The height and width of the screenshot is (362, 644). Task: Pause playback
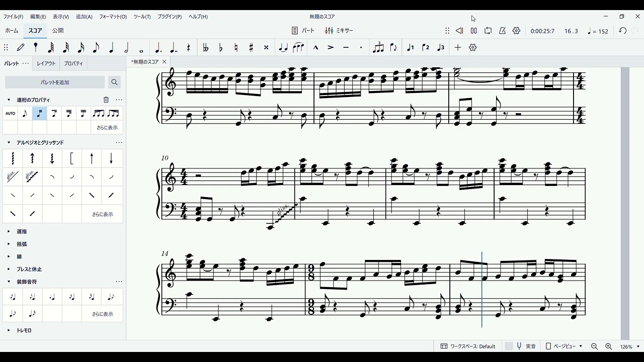pos(473,31)
